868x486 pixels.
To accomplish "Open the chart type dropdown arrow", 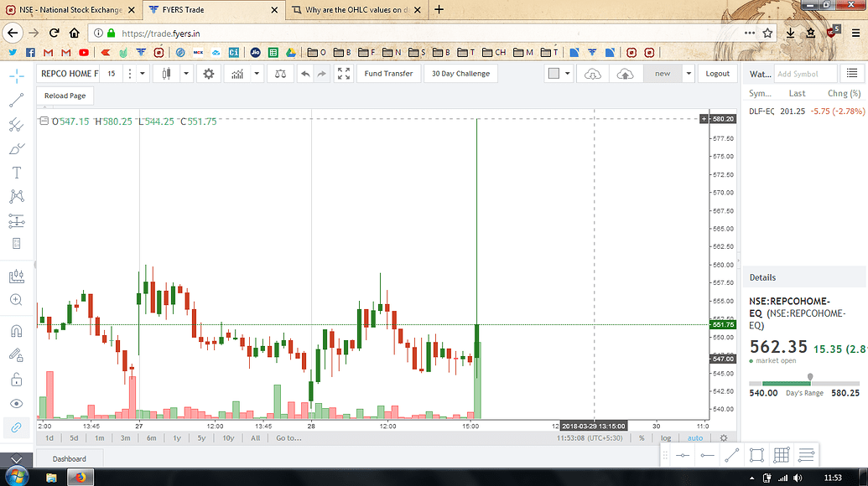I will pyautogui.click(x=186, y=73).
